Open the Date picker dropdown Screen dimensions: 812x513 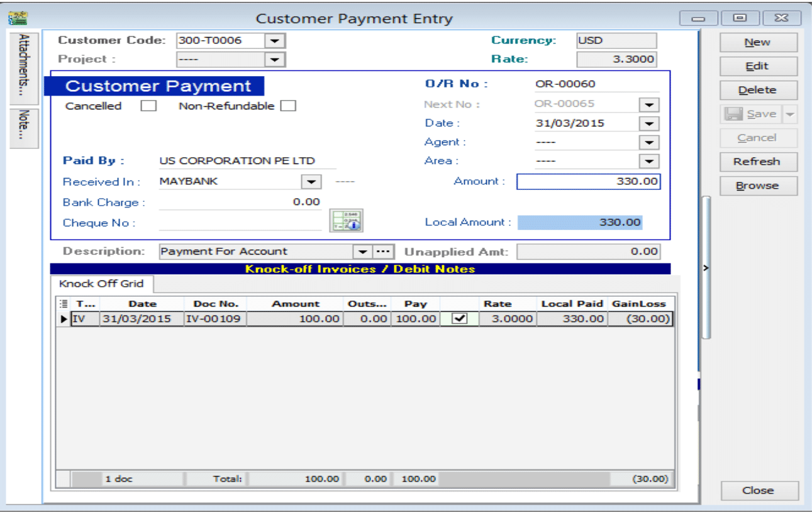pos(648,124)
